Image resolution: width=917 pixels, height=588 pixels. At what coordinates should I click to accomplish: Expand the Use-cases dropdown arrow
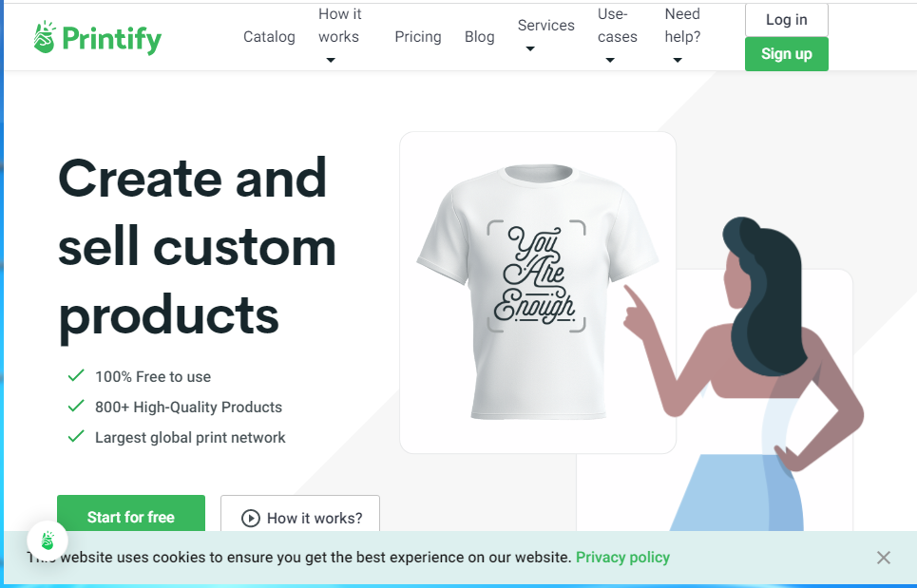tap(610, 60)
